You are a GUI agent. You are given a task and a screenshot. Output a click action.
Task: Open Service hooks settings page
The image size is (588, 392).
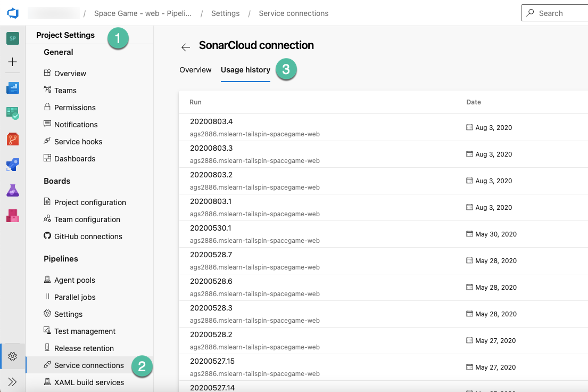click(78, 142)
